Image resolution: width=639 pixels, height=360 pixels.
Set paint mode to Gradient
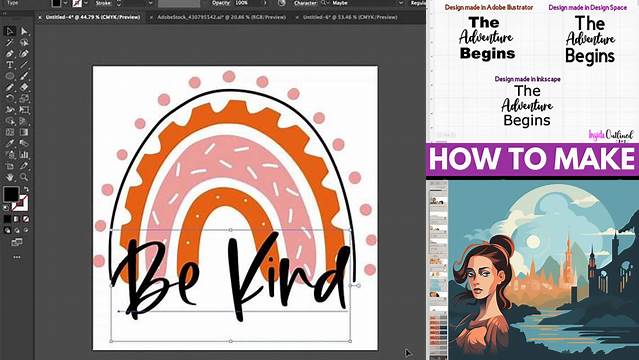click(x=17, y=219)
